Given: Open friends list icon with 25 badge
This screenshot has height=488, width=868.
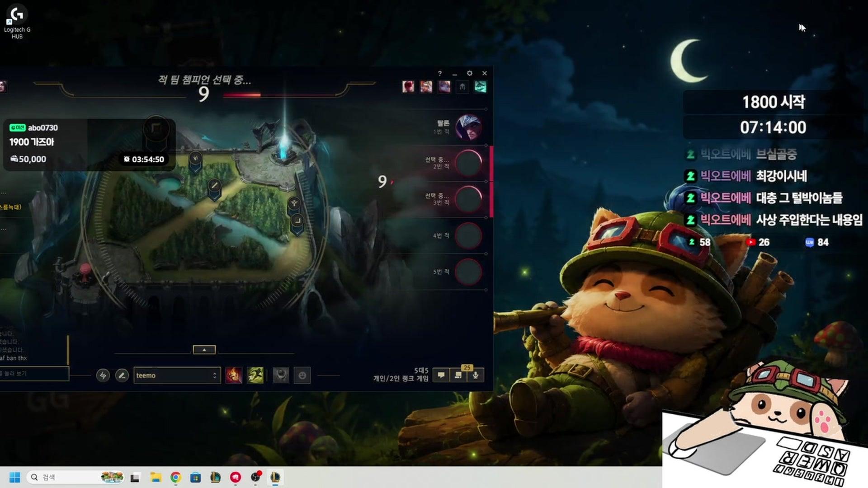Looking at the screenshot, I should coord(458,375).
